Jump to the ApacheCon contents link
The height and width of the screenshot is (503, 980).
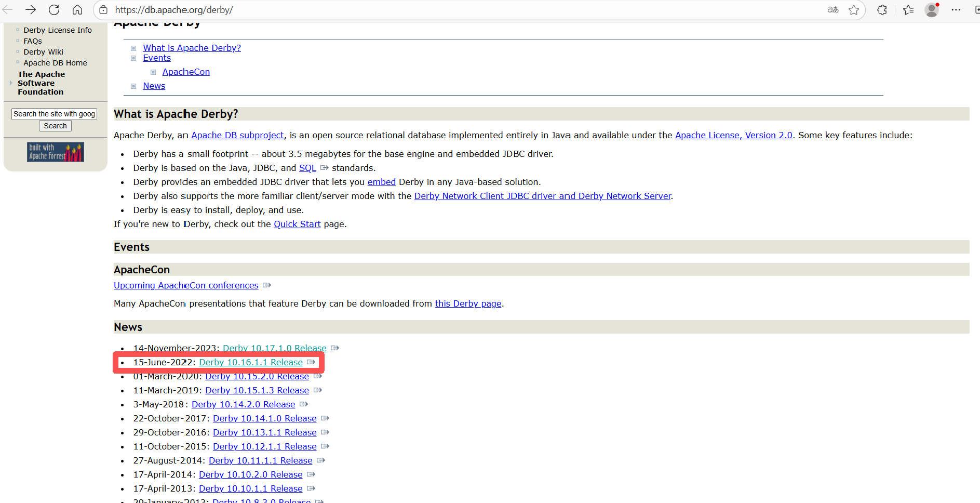186,72
